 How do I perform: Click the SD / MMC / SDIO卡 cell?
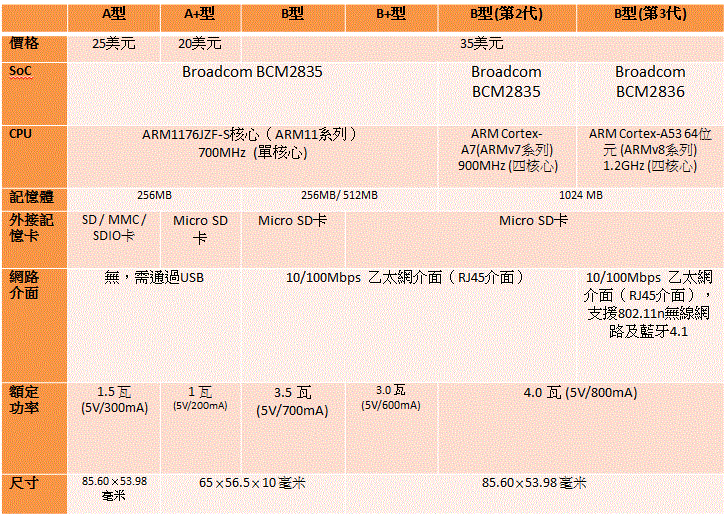114,239
